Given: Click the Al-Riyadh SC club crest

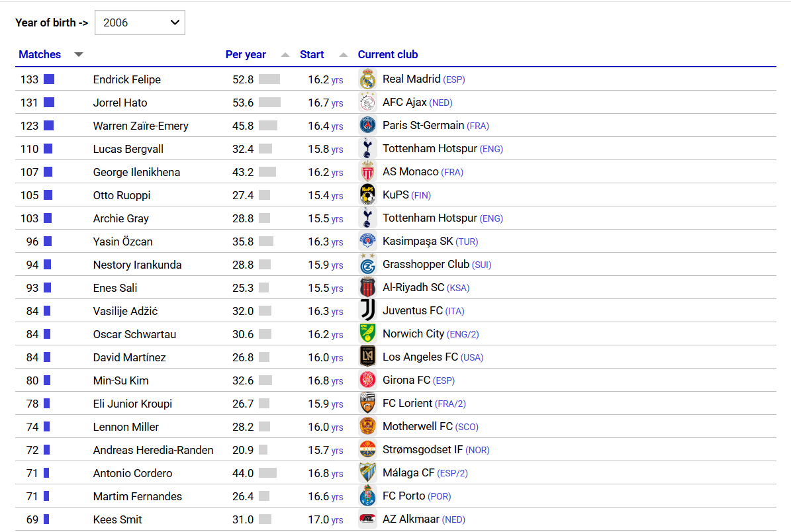Looking at the screenshot, I should [x=368, y=288].
